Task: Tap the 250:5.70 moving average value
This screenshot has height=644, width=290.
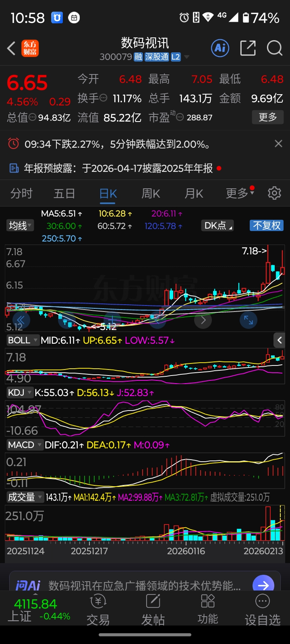Action: click(x=62, y=239)
